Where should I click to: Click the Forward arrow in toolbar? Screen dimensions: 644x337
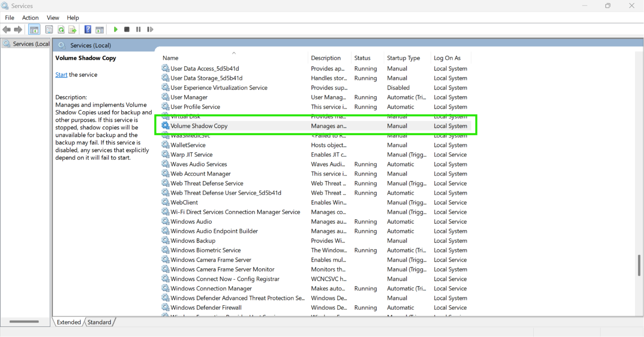click(x=18, y=30)
